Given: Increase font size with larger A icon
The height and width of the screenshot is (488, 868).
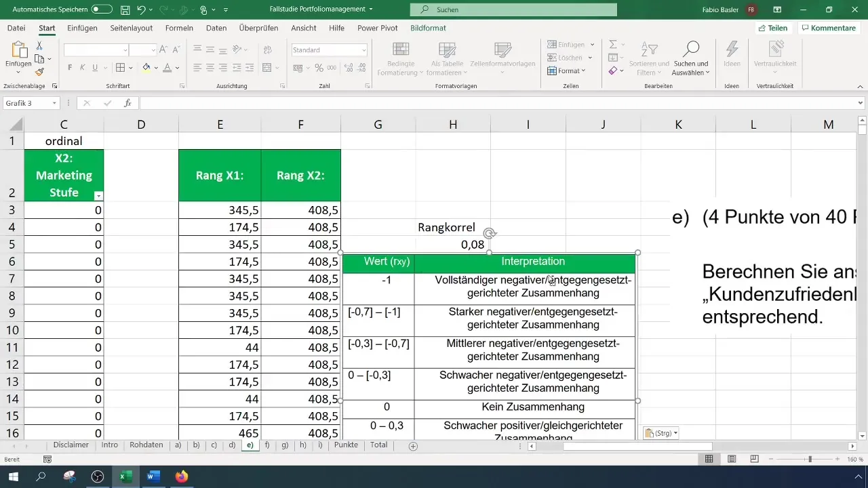Looking at the screenshot, I should (163, 50).
